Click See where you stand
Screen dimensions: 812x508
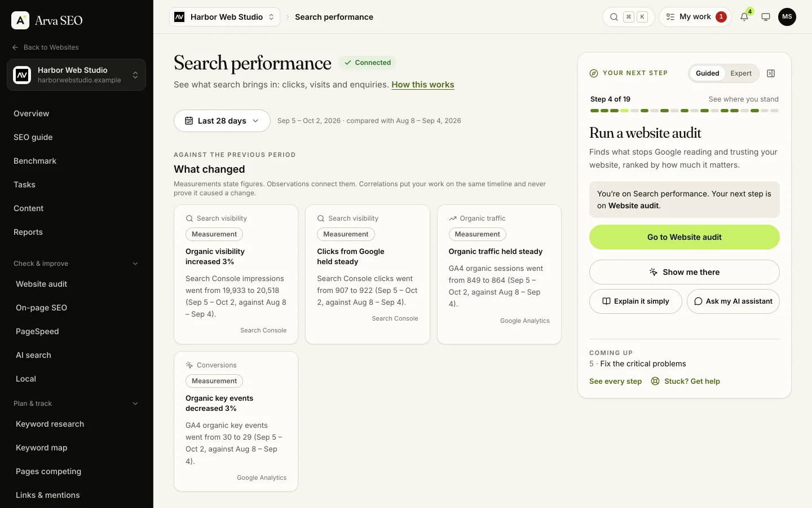[x=743, y=99]
